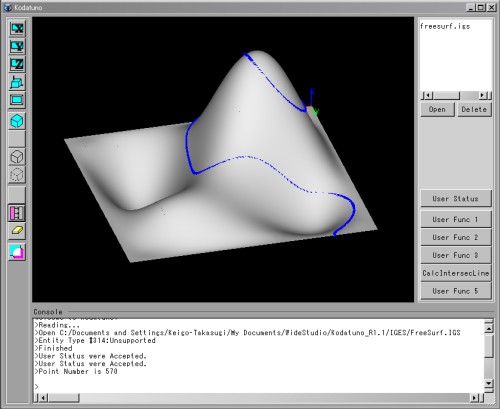Select the yellow eraser tool

[x=17, y=231]
